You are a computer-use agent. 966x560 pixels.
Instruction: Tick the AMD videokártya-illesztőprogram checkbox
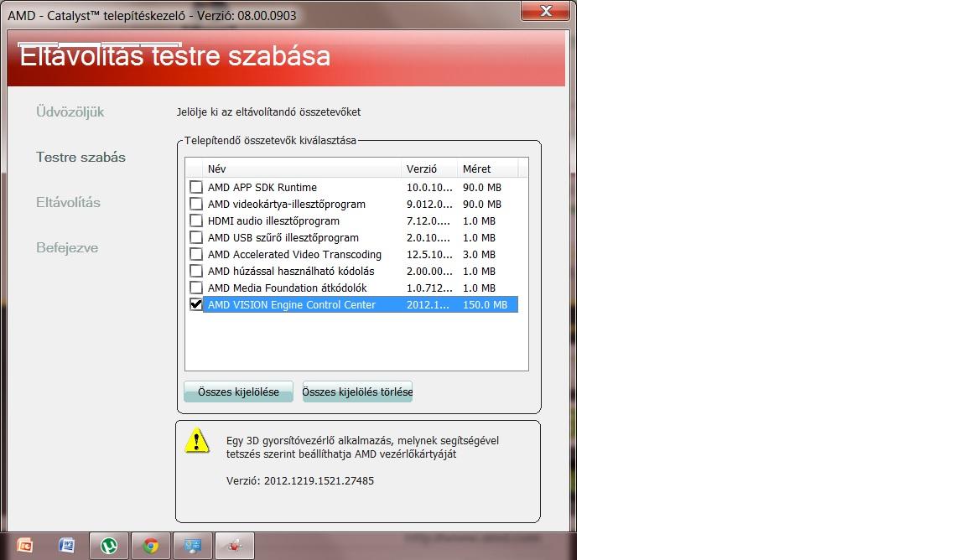(196, 204)
